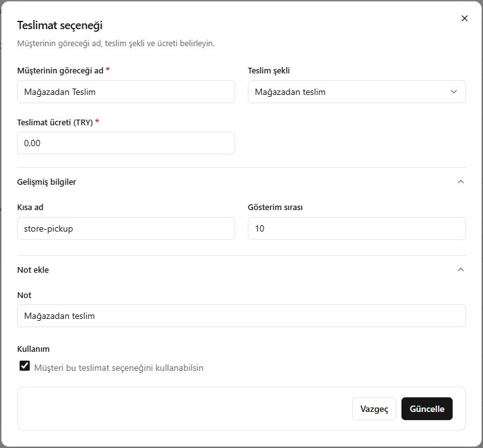
Task: Click the Kısa ad label
Action: pyautogui.click(x=30, y=207)
